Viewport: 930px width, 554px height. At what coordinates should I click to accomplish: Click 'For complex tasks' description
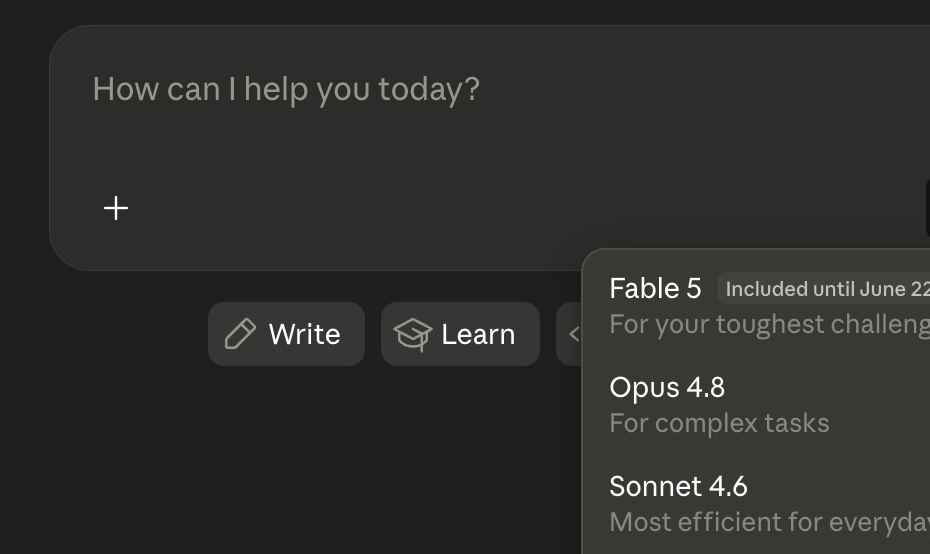[719, 424]
